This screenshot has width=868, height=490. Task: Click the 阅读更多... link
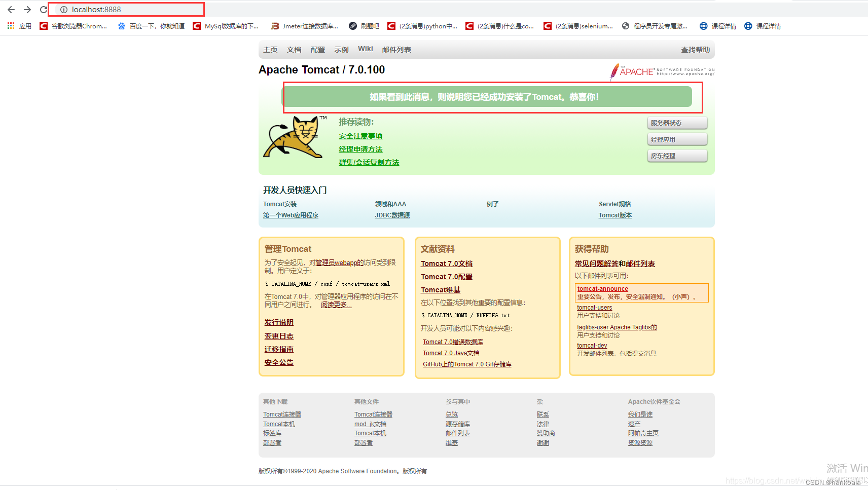(336, 305)
